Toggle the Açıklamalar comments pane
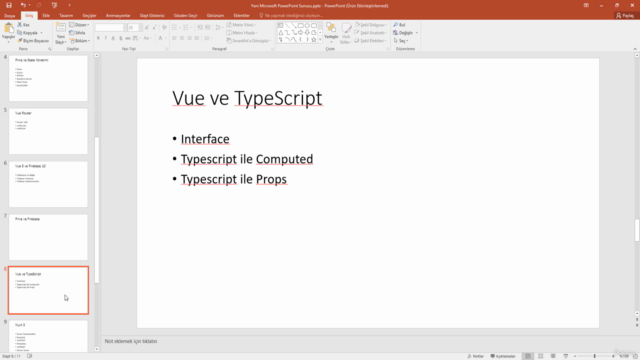This screenshot has width=640, height=360. point(503,356)
